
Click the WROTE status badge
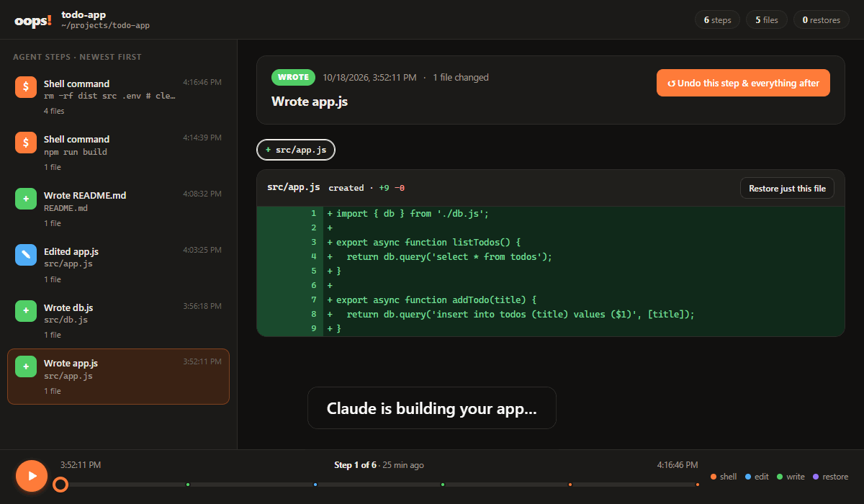293,77
